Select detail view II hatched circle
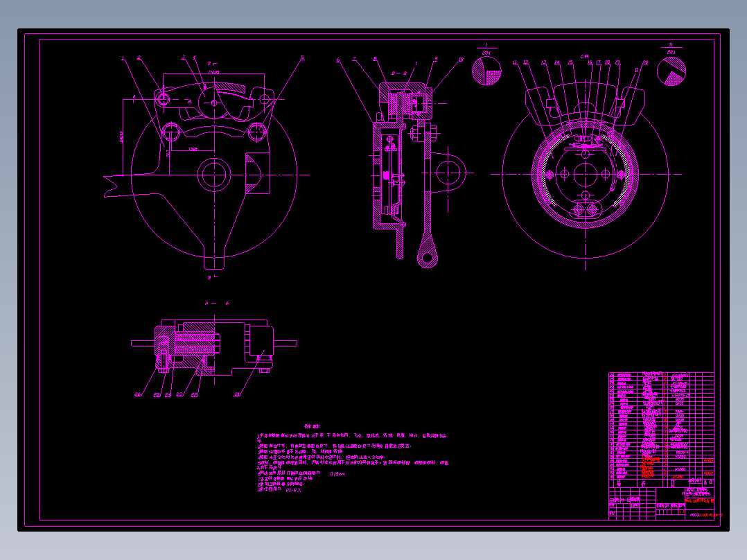The height and width of the screenshot is (560, 747). [x=671, y=71]
